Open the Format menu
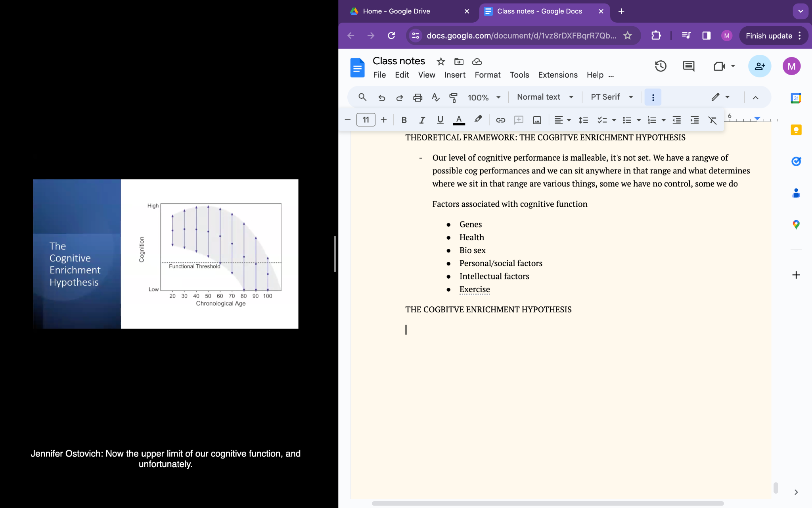Image resolution: width=812 pixels, height=508 pixels. pos(487,75)
